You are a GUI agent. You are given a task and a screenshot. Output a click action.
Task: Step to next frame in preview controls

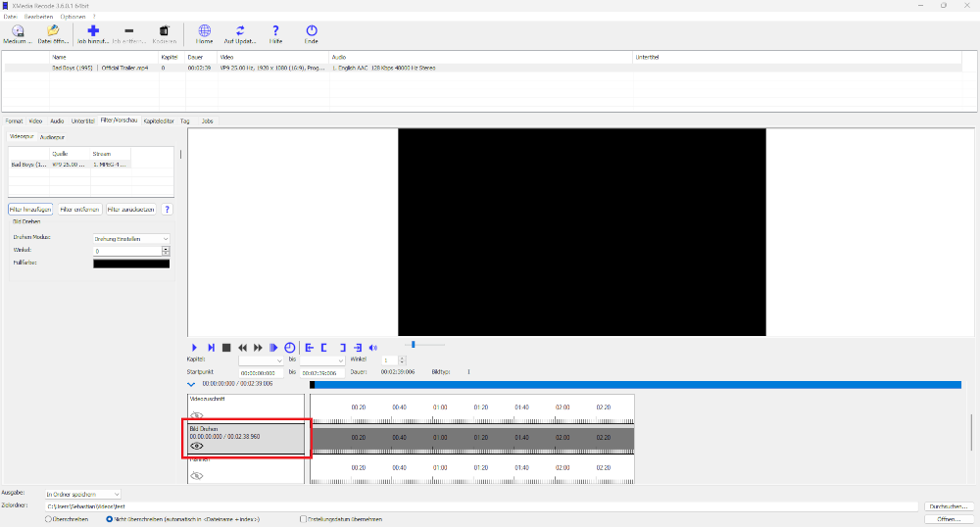coord(212,348)
